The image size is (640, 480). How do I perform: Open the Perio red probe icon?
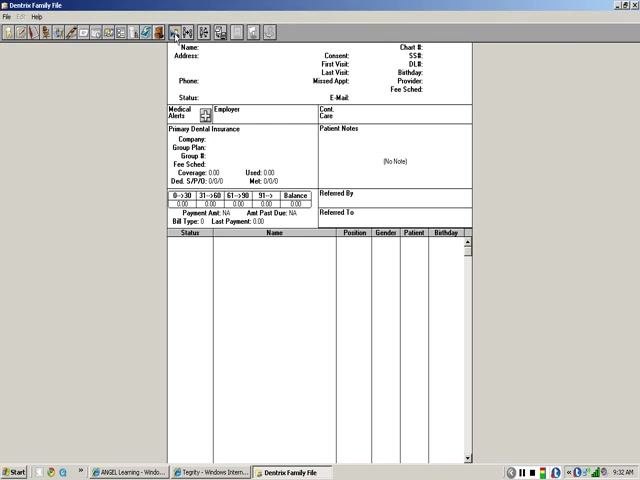pyautogui.click(x=33, y=32)
